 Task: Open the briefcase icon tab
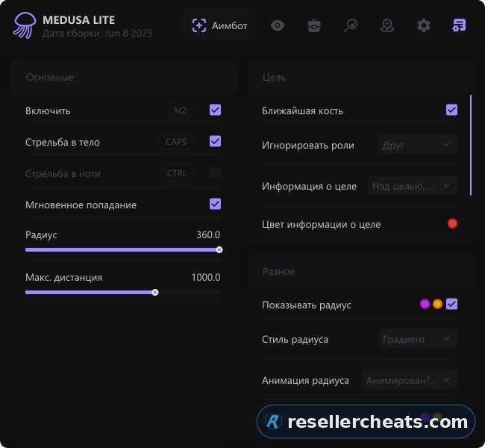point(314,25)
